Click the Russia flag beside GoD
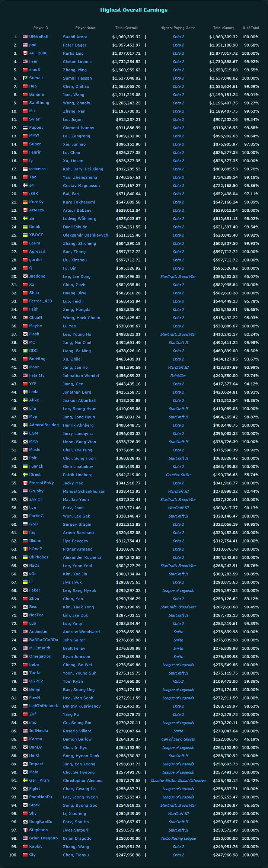Screen dimensions: 268x868 25,524
